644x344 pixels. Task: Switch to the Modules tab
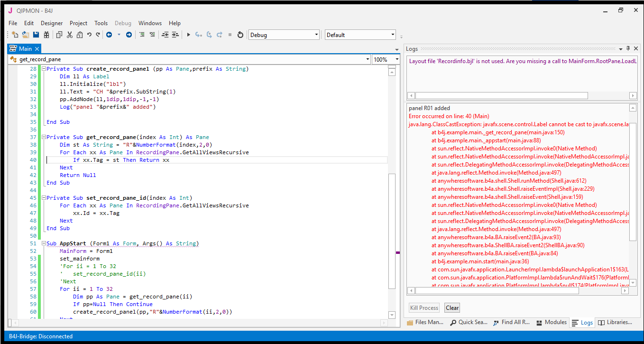551,322
